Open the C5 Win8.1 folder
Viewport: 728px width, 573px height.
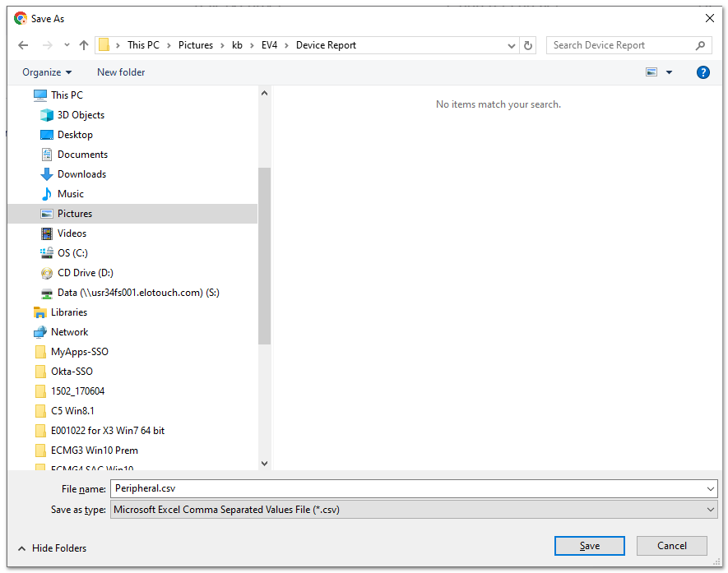coord(72,411)
